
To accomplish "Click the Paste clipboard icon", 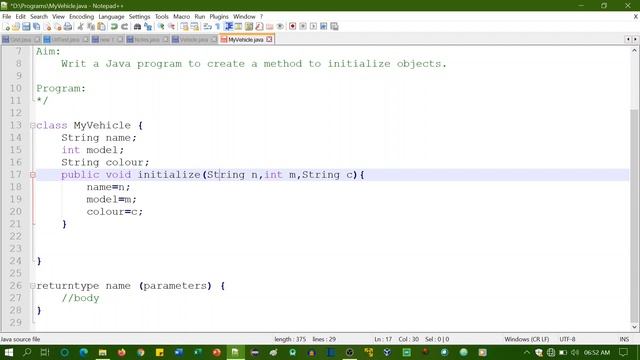I will (101, 27).
